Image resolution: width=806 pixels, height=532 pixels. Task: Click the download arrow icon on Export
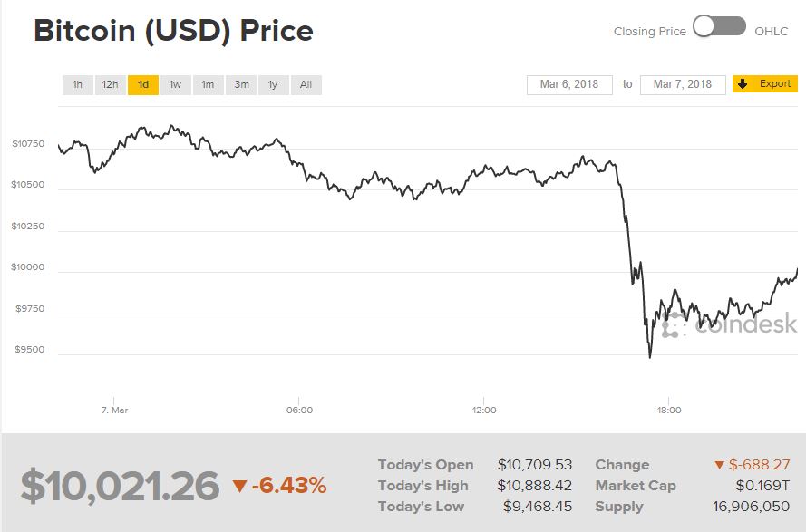(743, 84)
